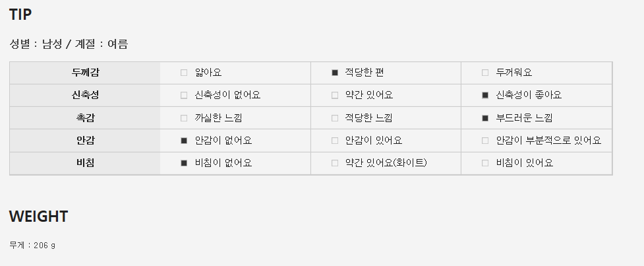Click the 촉감 row header cell
Image resolution: width=644 pixels, height=266 pixels.
85,118
